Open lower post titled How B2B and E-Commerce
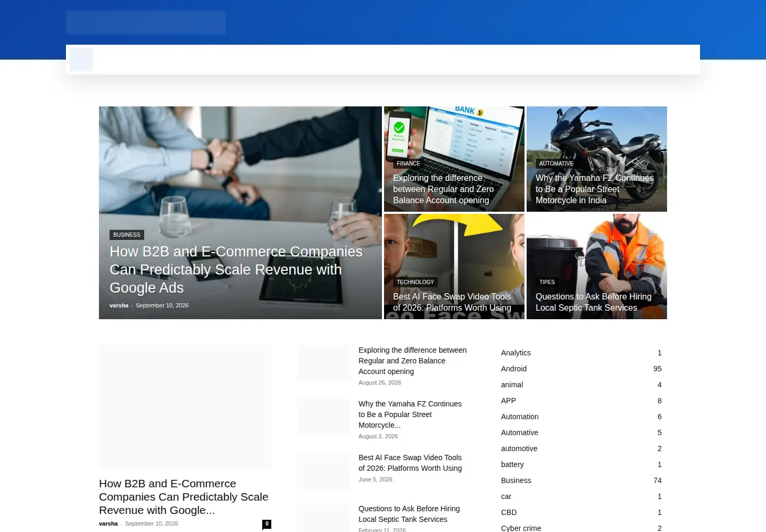The image size is (766, 532). pyautogui.click(x=184, y=497)
